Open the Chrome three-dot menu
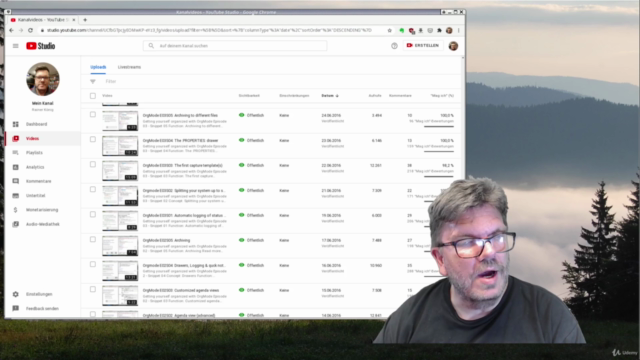640x360 pixels. tap(459, 30)
